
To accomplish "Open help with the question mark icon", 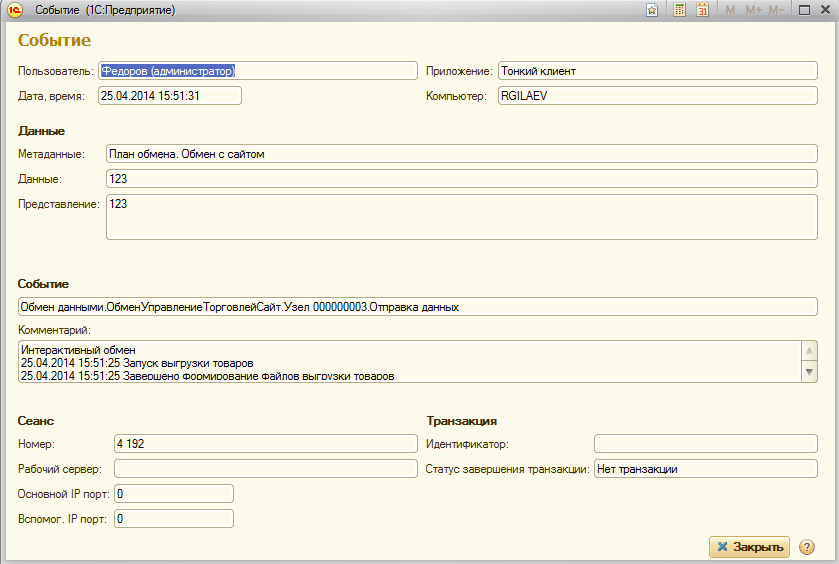I will point(807,547).
